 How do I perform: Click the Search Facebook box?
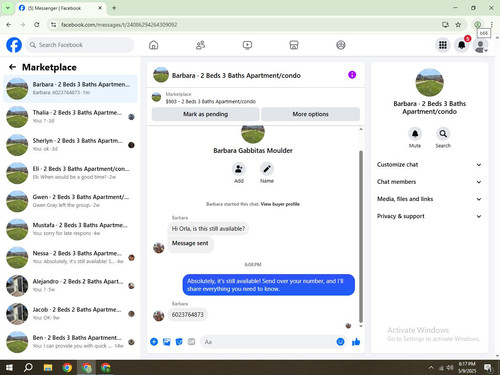tap(80, 45)
